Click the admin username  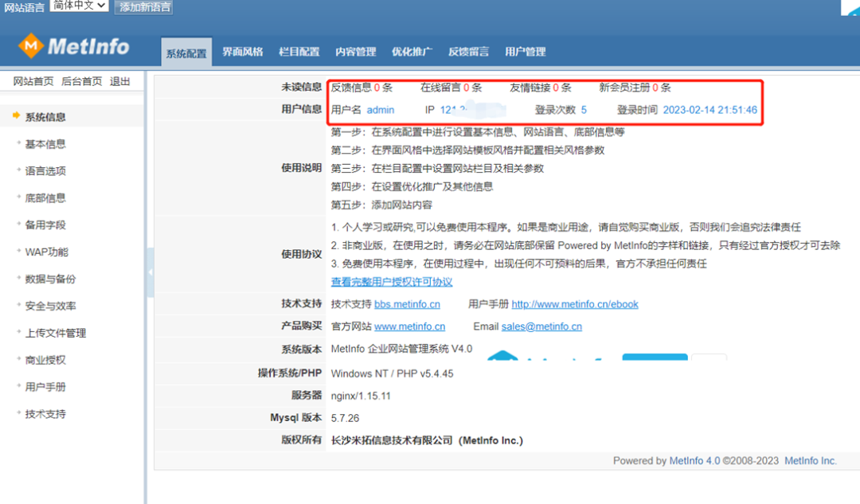click(x=380, y=110)
